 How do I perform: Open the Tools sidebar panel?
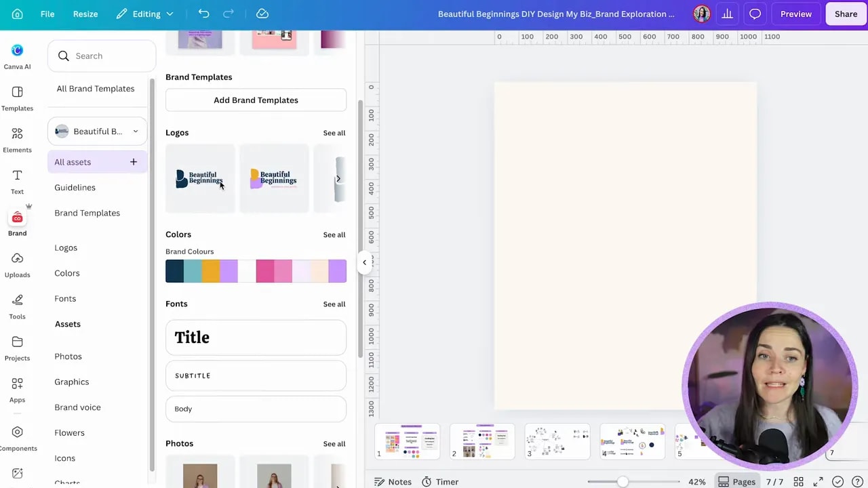[17, 307]
